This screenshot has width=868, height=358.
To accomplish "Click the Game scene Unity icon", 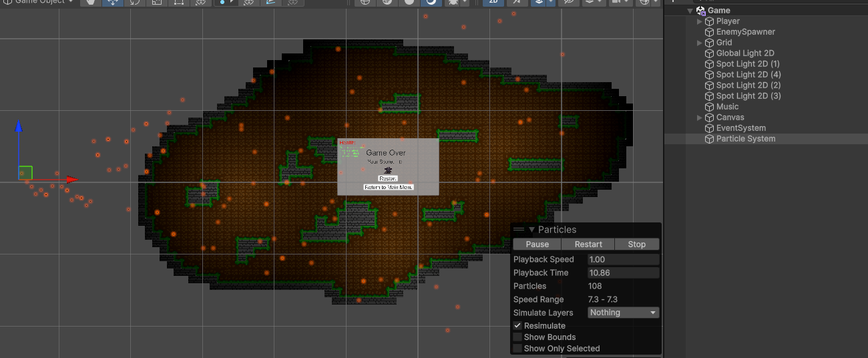I will click(700, 11).
